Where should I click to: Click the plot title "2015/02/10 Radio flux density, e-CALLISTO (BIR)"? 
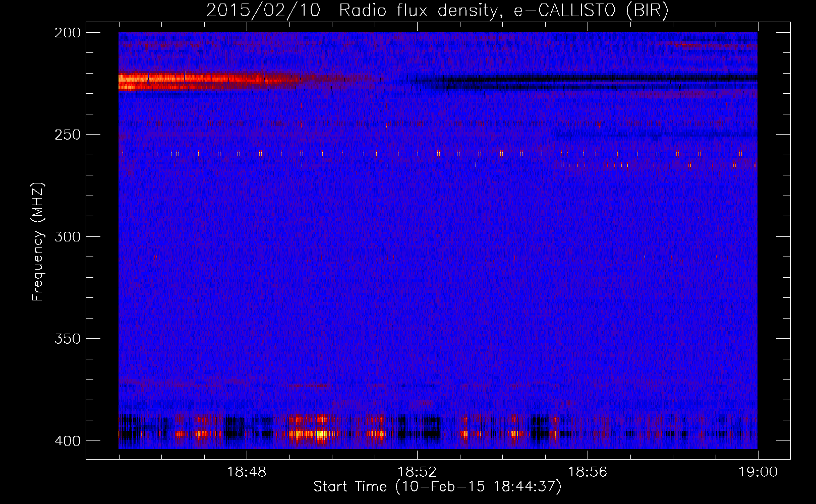(x=437, y=11)
